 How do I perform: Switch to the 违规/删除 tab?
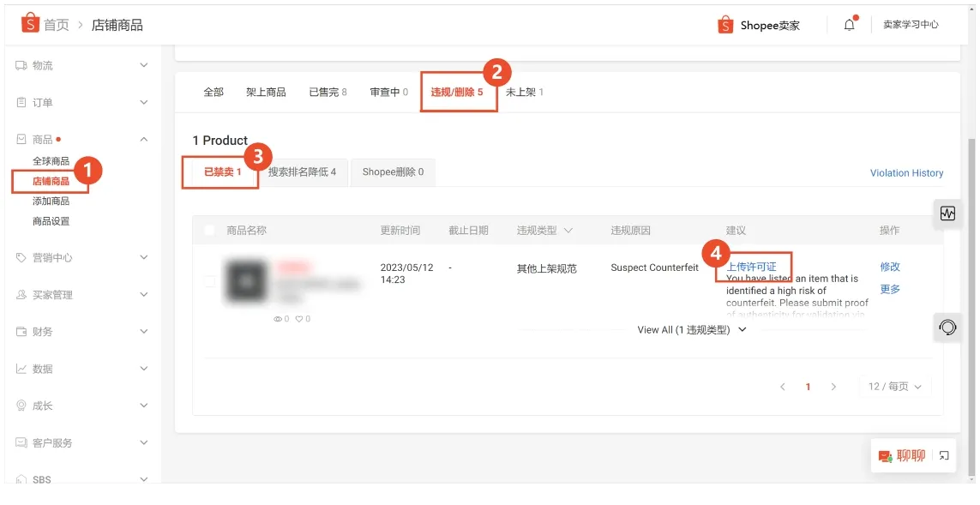[459, 93]
